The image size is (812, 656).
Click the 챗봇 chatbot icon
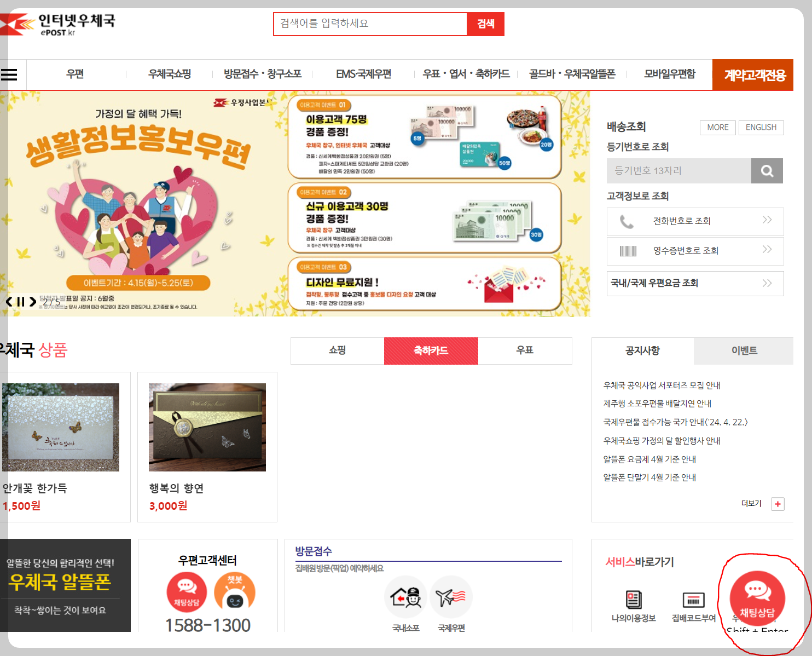pyautogui.click(x=237, y=592)
